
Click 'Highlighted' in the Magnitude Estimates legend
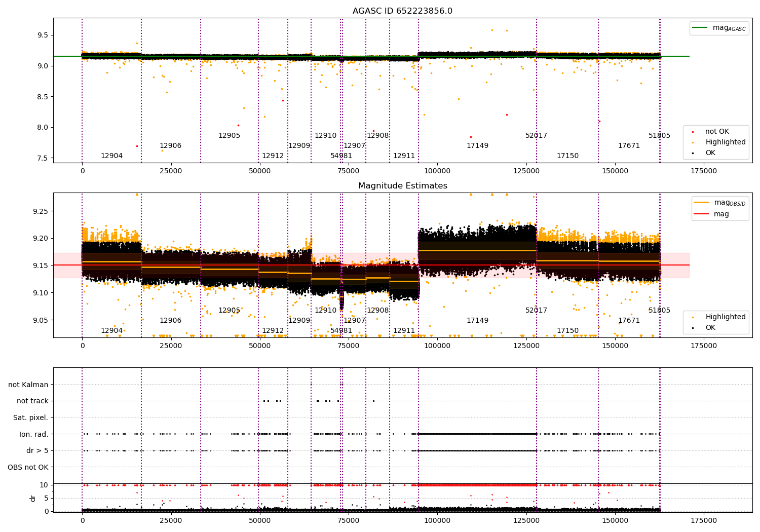tap(726, 317)
